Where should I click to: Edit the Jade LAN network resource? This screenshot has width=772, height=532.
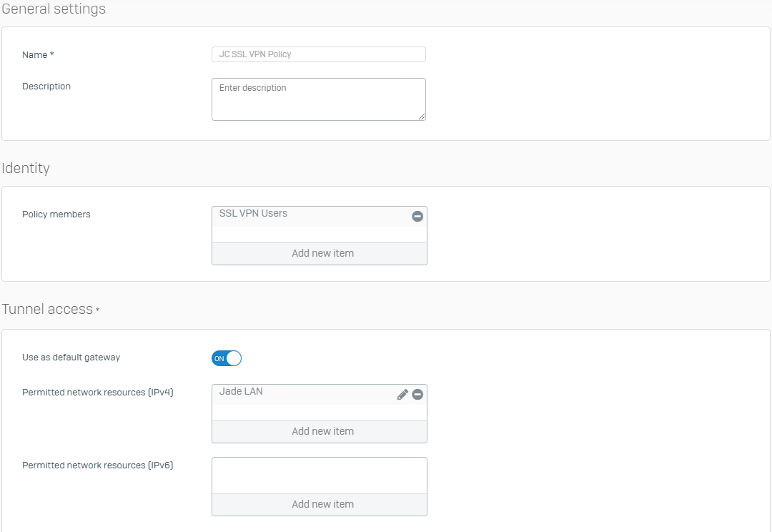402,394
